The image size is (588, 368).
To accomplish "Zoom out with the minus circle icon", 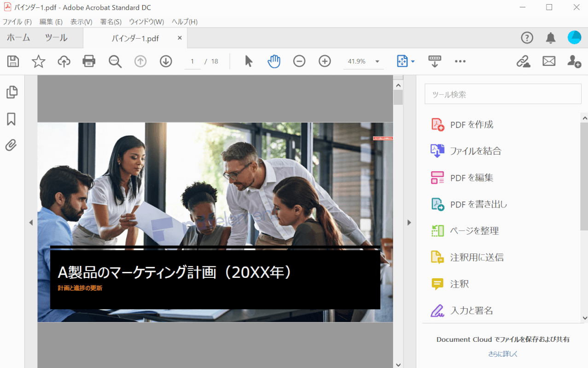I will (x=299, y=61).
